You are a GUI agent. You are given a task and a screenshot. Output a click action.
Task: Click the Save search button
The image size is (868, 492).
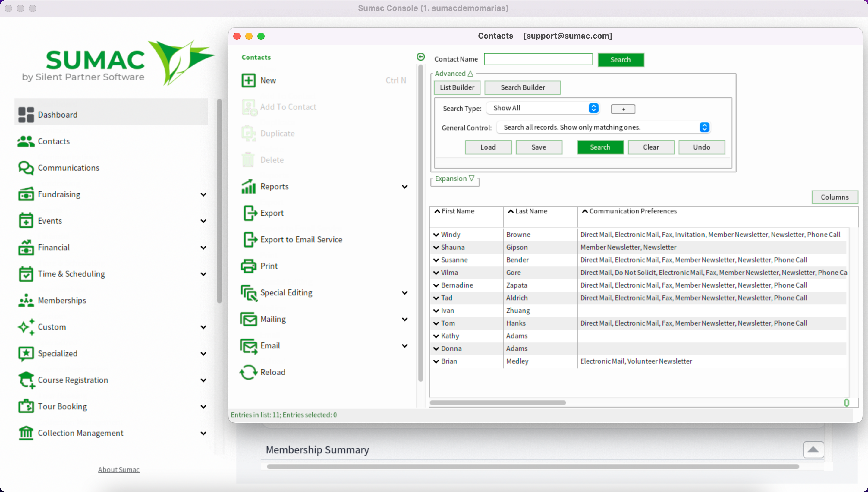point(539,147)
